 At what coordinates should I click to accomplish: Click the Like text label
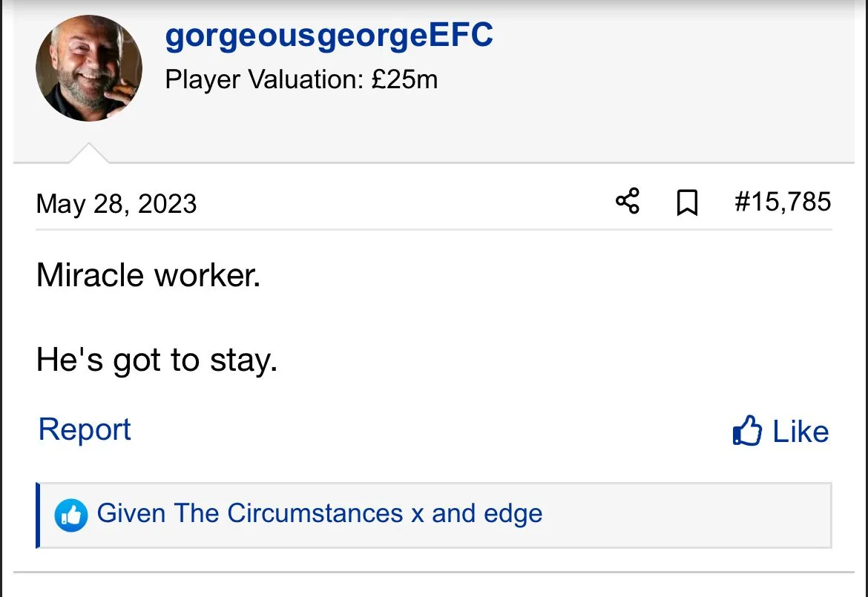point(800,432)
